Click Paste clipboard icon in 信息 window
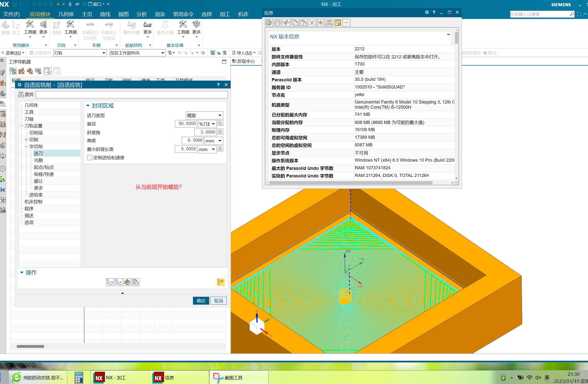Screen dimensions: 588x384 coord(303,23)
